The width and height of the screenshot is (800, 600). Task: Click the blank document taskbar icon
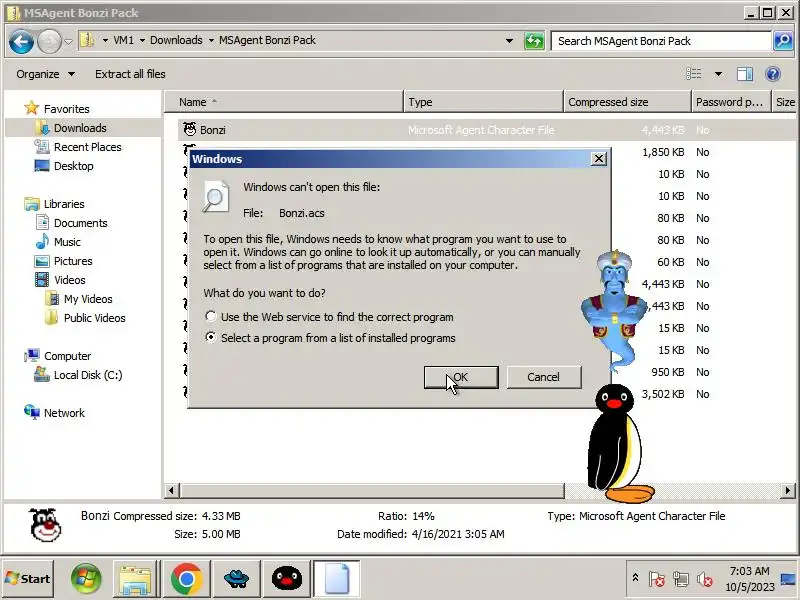click(336, 579)
